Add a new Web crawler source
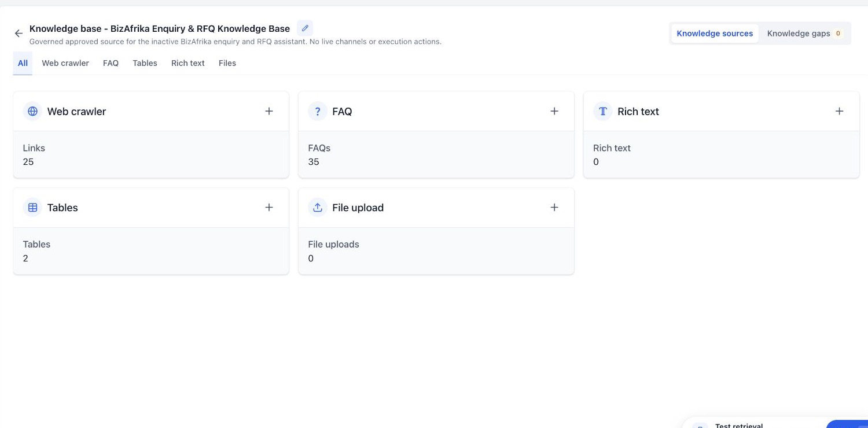Screen dimensions: 868x428 (x=269, y=111)
